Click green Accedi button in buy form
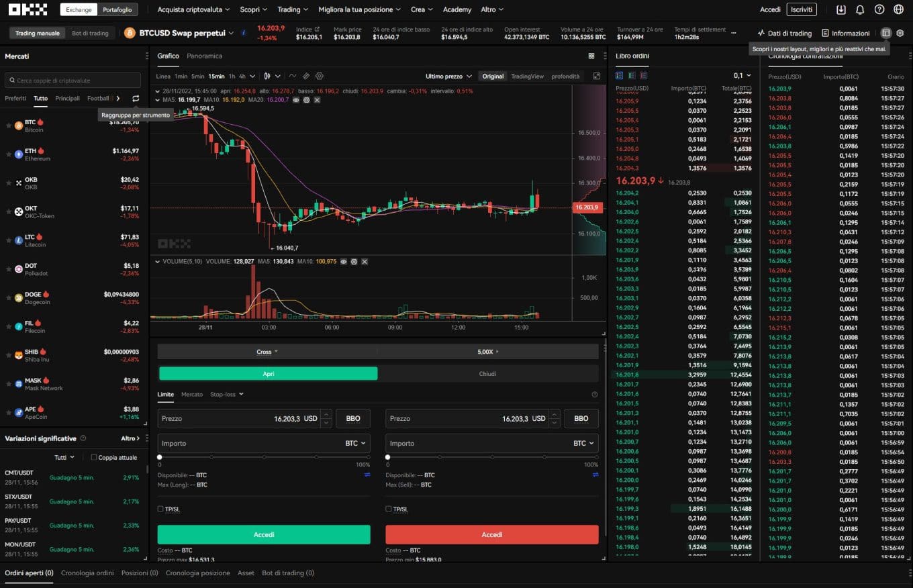Screen dimensions: 913x588 (264, 534)
